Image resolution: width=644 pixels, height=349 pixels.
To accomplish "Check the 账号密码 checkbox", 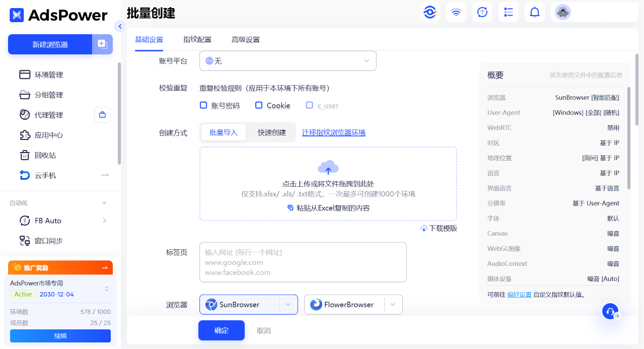I will tap(203, 105).
